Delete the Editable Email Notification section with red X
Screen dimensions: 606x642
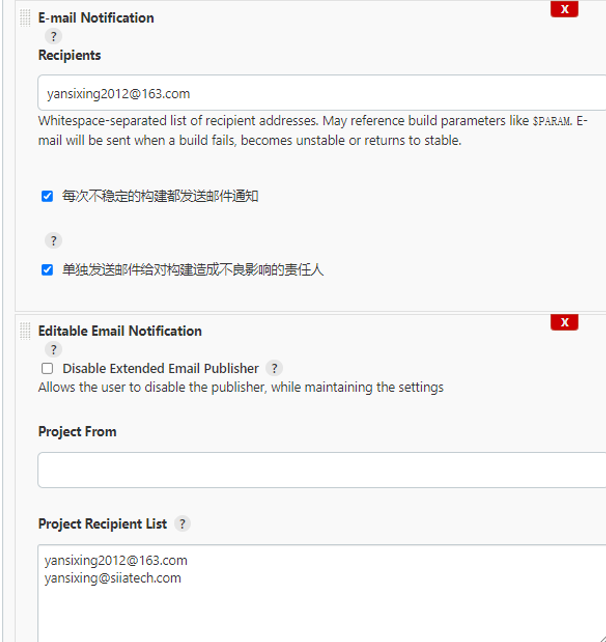click(564, 322)
